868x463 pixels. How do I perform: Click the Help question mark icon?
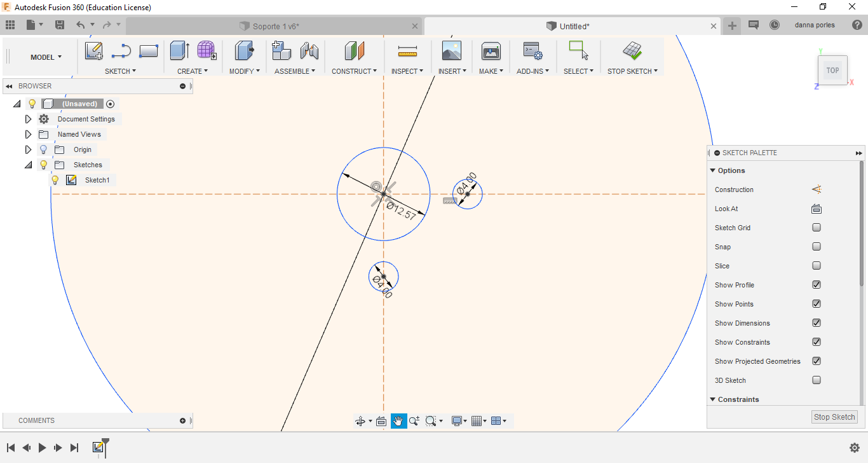[857, 25]
